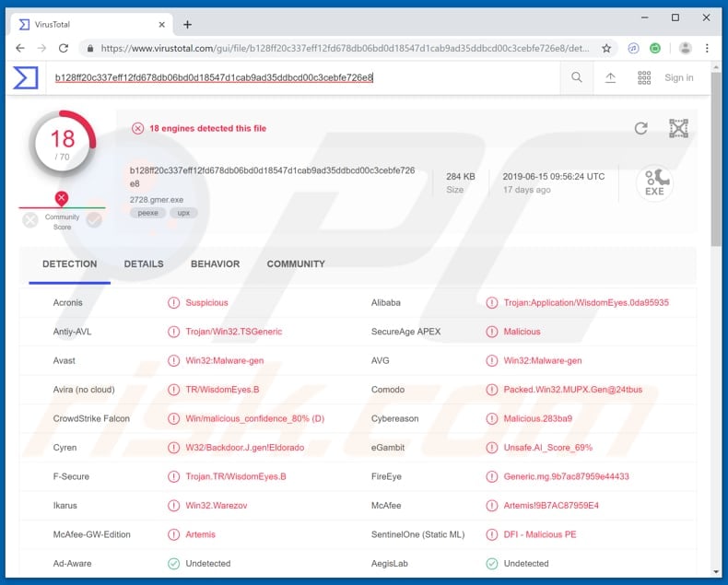This screenshot has height=585, width=728.
Task: Click AegisLab Undetected check icon
Action: 492,564
